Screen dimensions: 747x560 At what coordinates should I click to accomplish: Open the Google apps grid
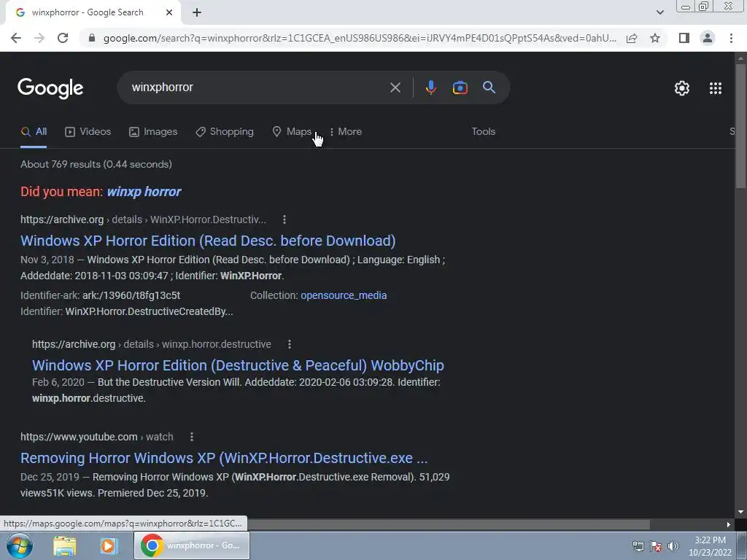click(716, 88)
